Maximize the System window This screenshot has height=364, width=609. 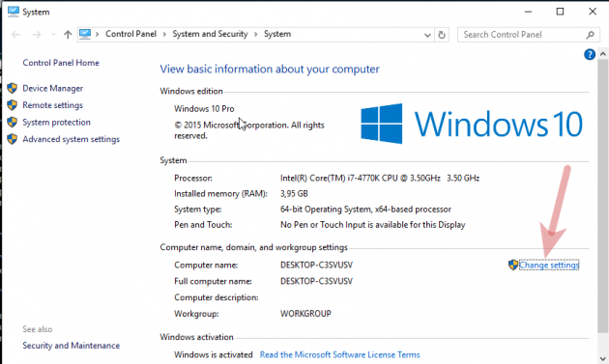560,12
